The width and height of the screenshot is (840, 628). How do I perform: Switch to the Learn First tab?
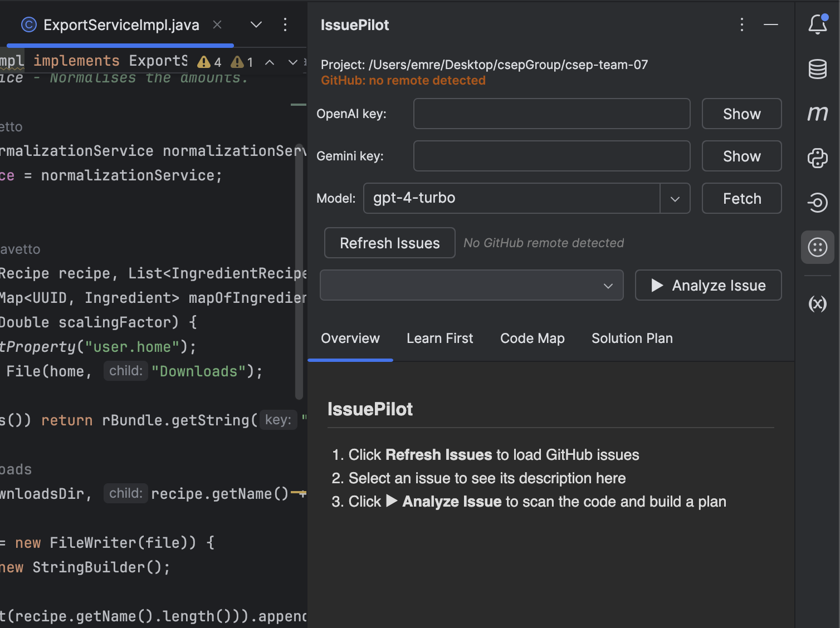[440, 338]
